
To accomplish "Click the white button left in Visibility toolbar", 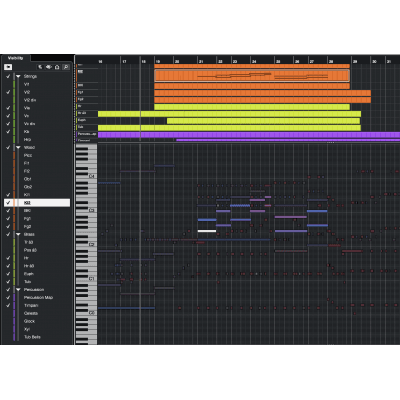I will pos(8,67).
